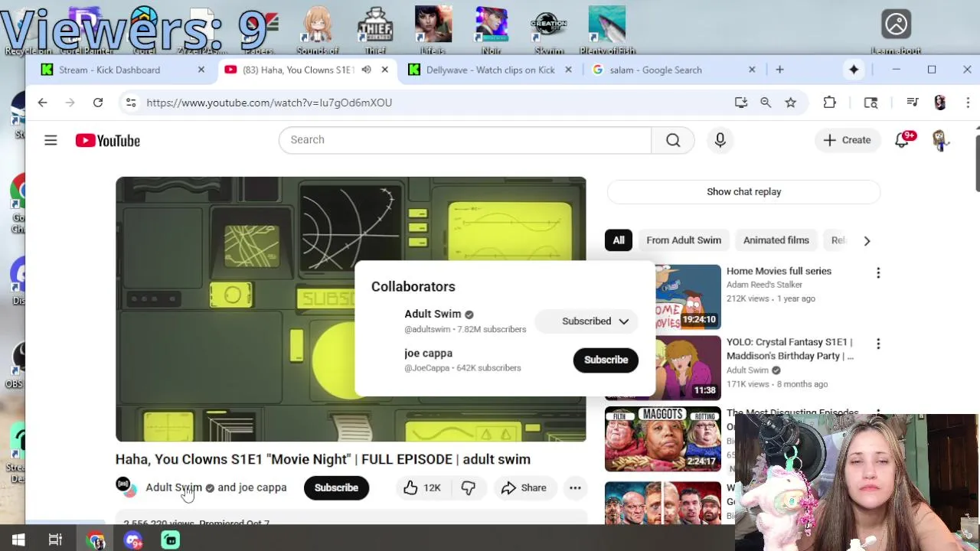Open Home Movies full series thumbnail
Viewport: 980px width, 551px height.
[663, 296]
